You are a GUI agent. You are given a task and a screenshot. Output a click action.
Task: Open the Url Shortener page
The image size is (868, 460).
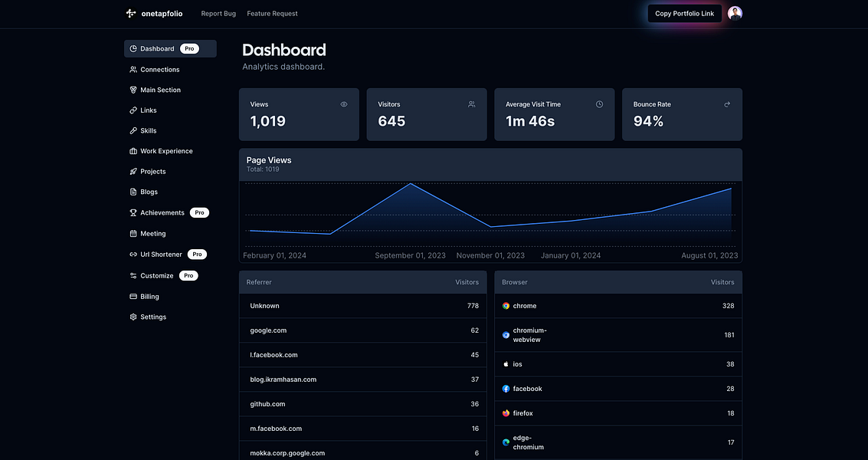pyautogui.click(x=161, y=255)
